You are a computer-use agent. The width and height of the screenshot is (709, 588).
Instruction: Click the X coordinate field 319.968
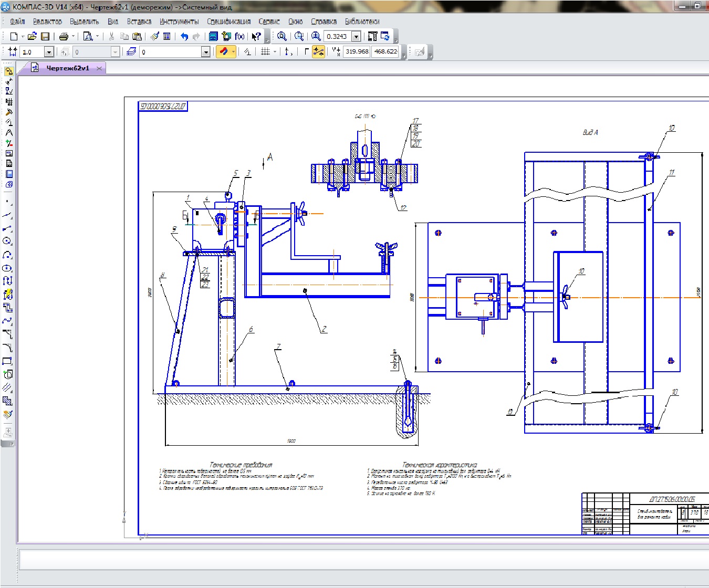357,51
